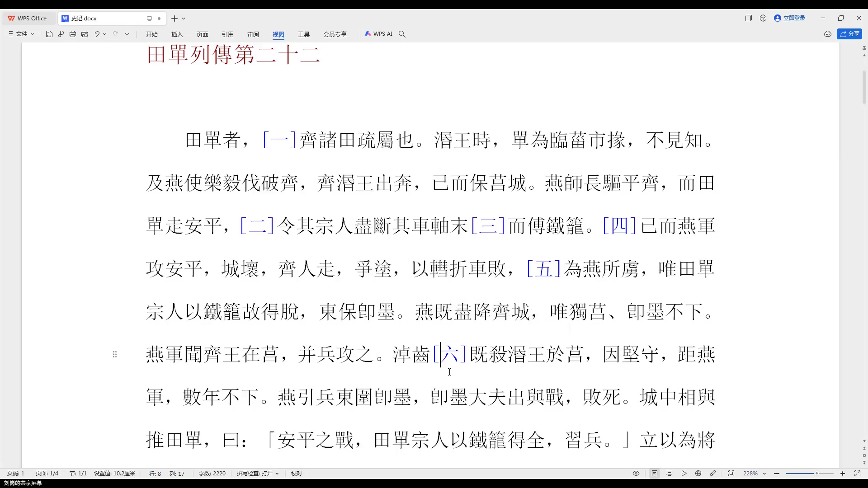This screenshot has height=488, width=868.
Task: Click the Print icon
Action: click(x=73, y=33)
